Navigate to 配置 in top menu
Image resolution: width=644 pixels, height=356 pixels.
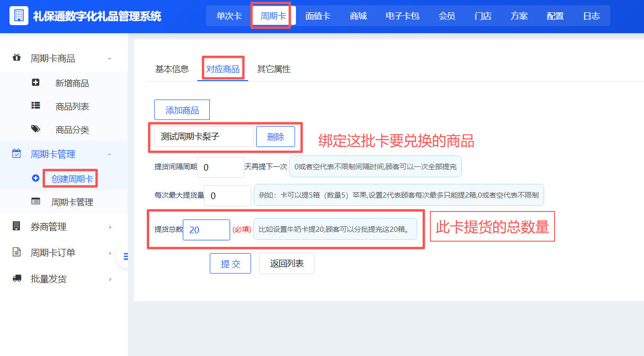click(x=555, y=16)
